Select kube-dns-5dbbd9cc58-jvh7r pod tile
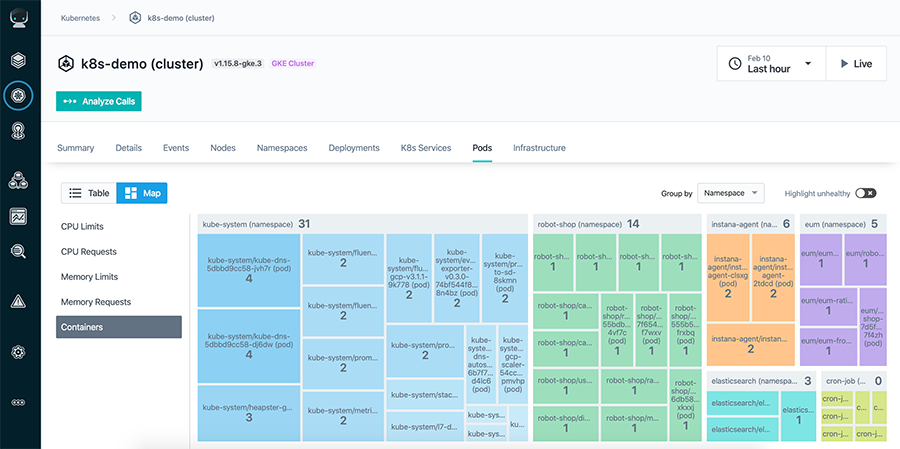The width and height of the screenshot is (900, 449). pos(249,270)
